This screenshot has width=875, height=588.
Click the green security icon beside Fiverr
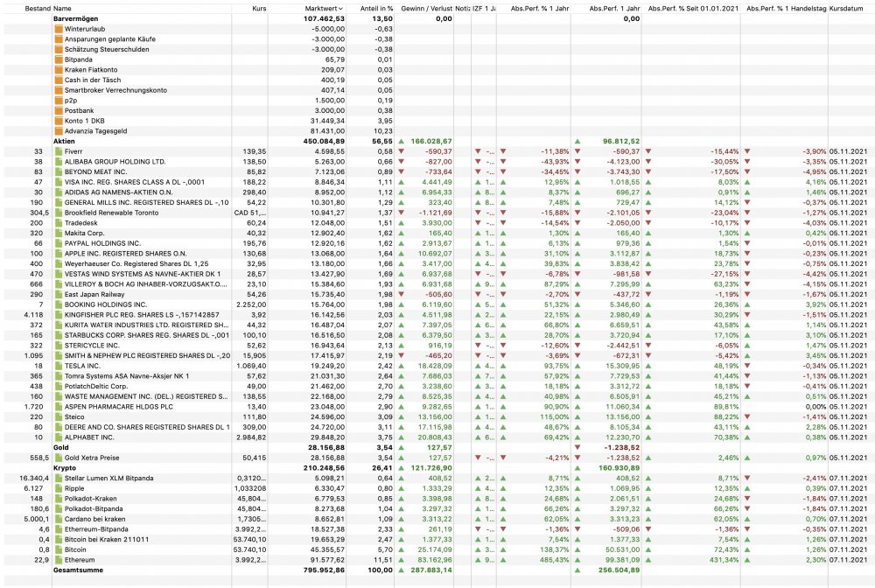[59, 151]
